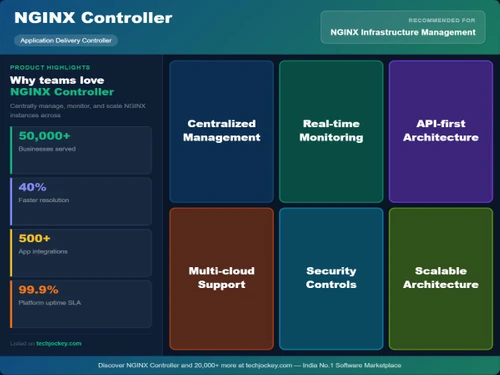Click the Centrally manage, monitor description text
The height and width of the screenshot is (375, 500).
click(78, 110)
